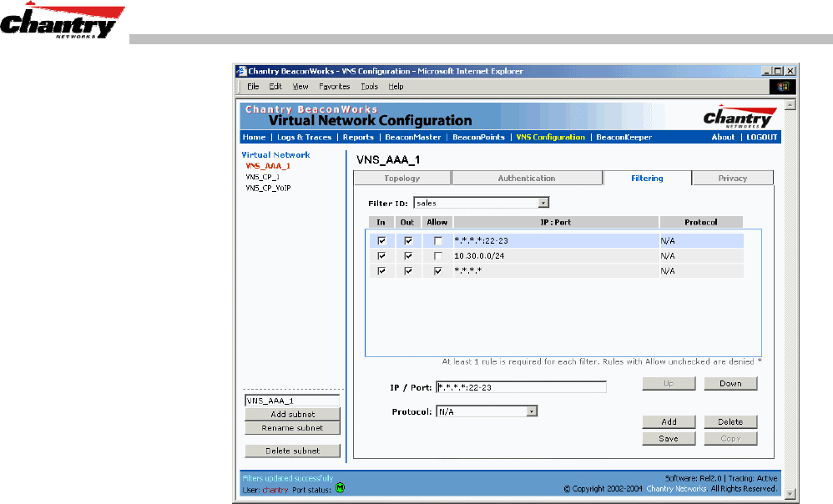This screenshot has width=833, height=504.
Task: Click the green Port status indicator icon
Action: [341, 487]
